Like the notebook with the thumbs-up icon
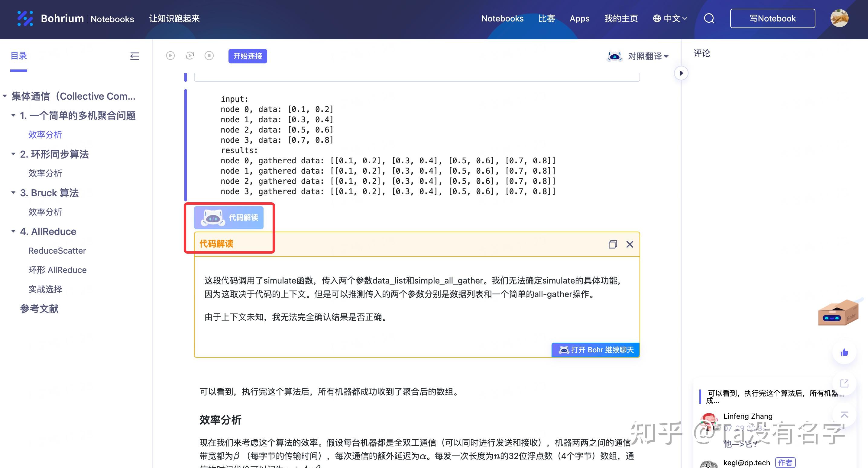 click(x=844, y=352)
